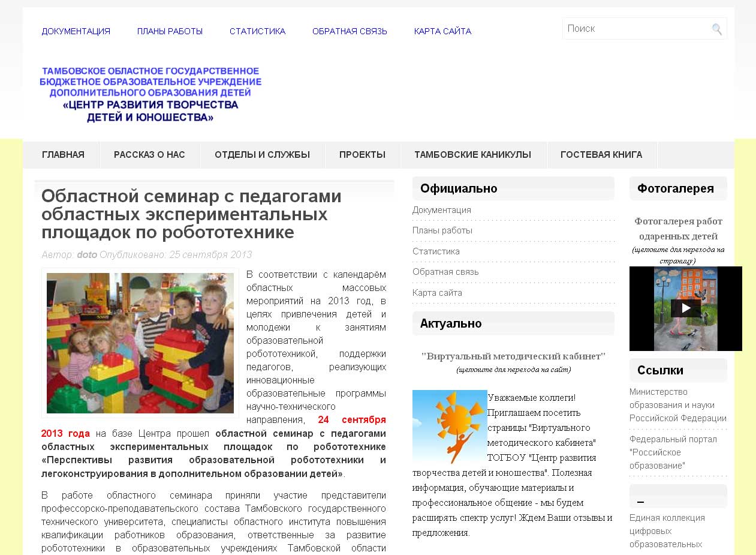Viewport: 756px width, 555px height.
Task: Open the ОТДЕЛЫ И СЛУЖБЫ tab
Action: tap(262, 155)
